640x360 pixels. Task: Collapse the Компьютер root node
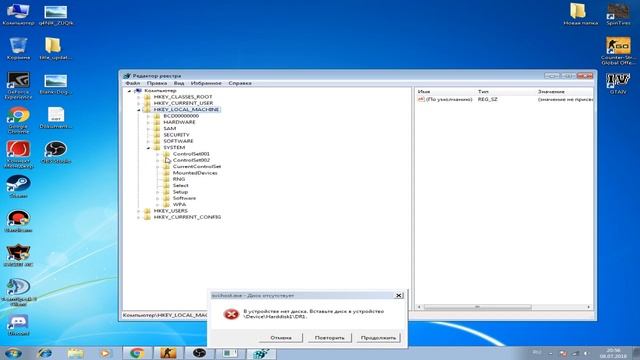(x=130, y=91)
